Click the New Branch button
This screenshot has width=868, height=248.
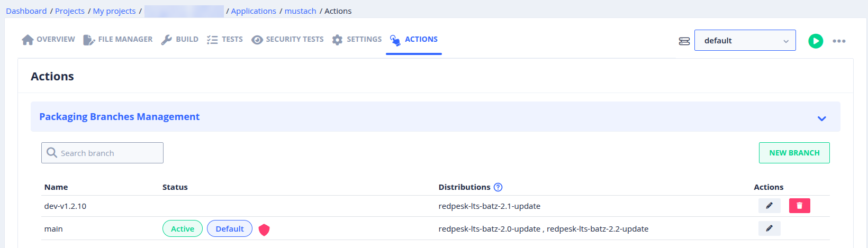(x=794, y=153)
